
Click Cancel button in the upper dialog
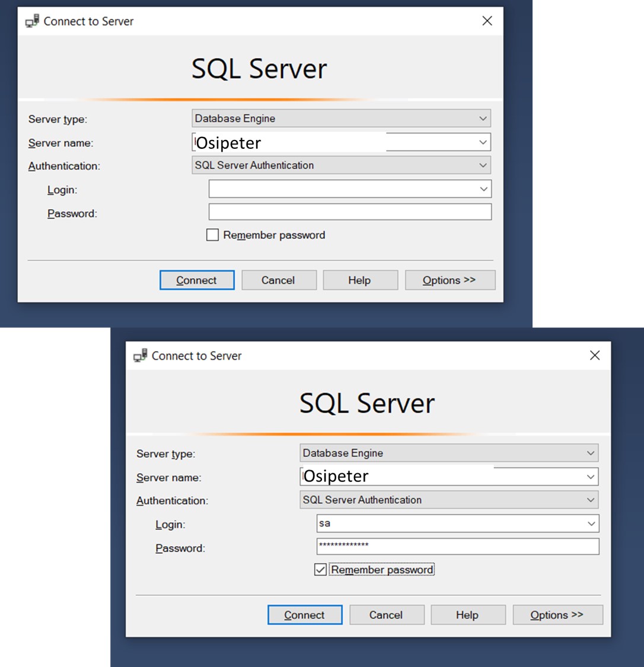pos(279,280)
